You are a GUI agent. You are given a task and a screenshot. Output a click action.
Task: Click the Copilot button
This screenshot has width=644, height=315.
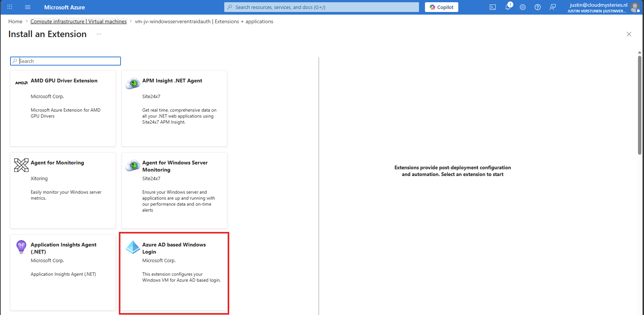[x=441, y=7]
